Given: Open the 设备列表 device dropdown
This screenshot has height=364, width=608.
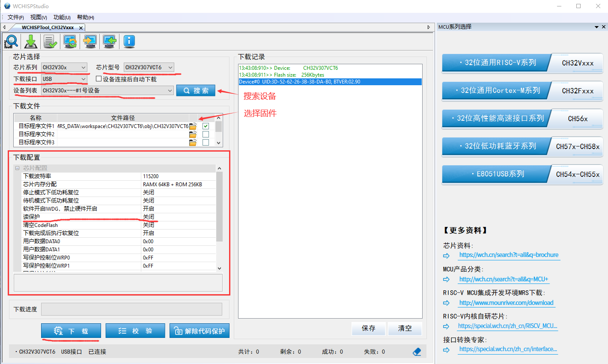Looking at the screenshot, I should point(107,90).
